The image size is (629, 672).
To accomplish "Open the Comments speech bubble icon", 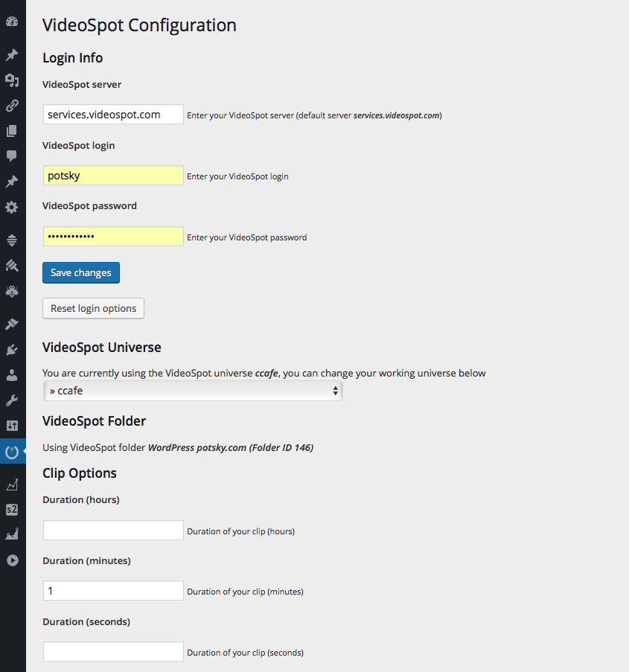I will (x=12, y=156).
